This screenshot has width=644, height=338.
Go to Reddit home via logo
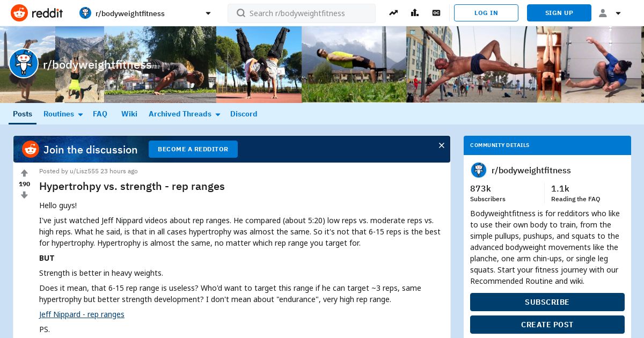click(x=36, y=13)
